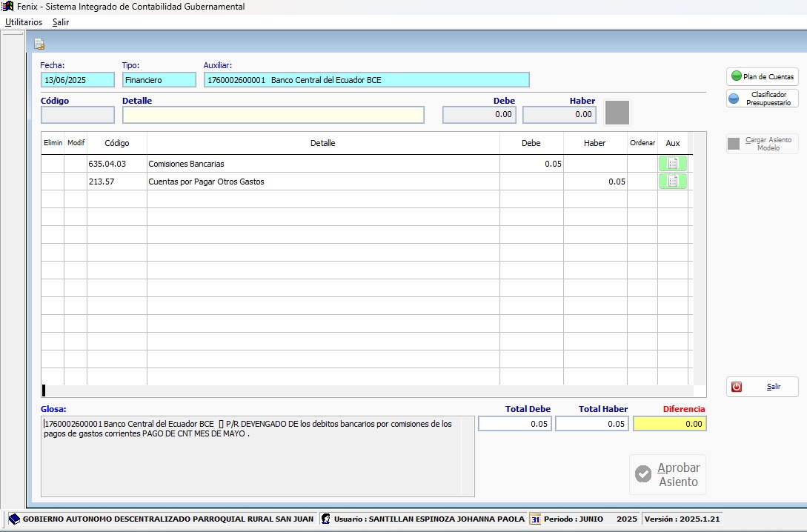This screenshot has width=807, height=532.
Task: Click the document icon in the top toolbar
Action: [39, 44]
